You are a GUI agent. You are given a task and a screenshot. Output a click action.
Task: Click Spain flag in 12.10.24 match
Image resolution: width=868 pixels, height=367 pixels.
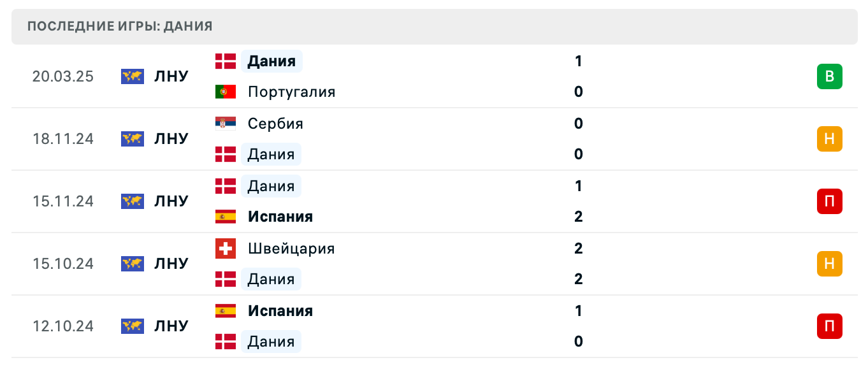click(x=226, y=311)
